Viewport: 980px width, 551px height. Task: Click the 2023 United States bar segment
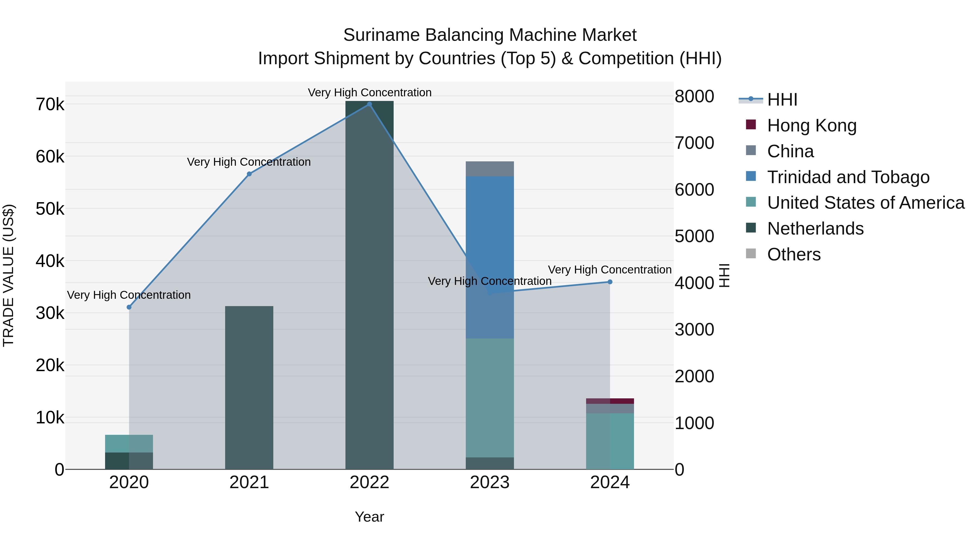click(x=490, y=398)
